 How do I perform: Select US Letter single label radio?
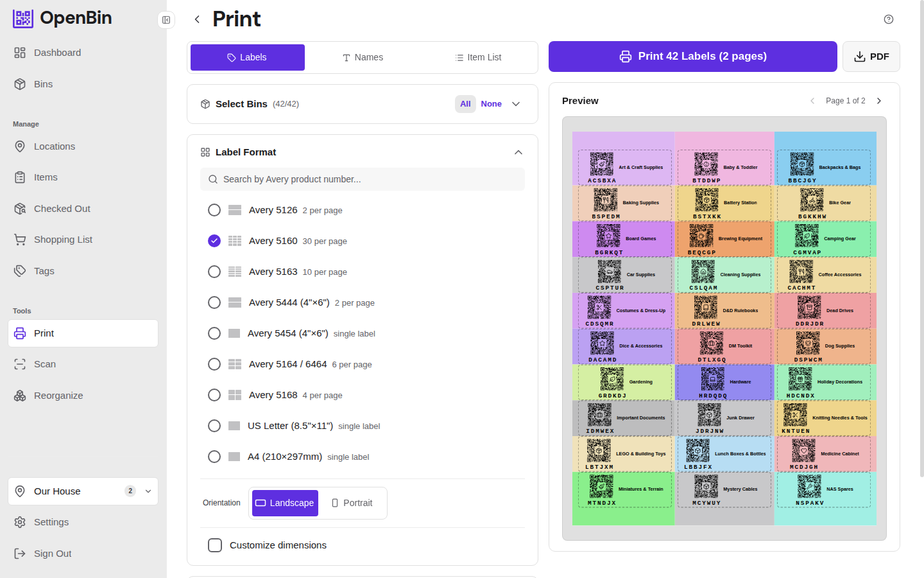[214, 426]
